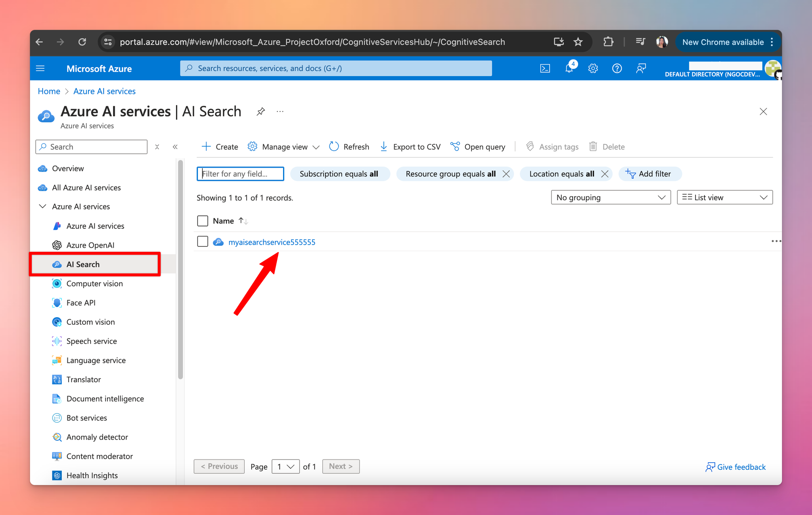Click the Create button
The image size is (812, 515).
[x=220, y=147]
